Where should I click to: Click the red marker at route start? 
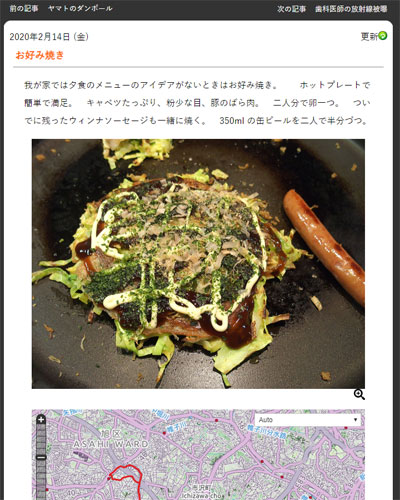[x=109, y=478]
